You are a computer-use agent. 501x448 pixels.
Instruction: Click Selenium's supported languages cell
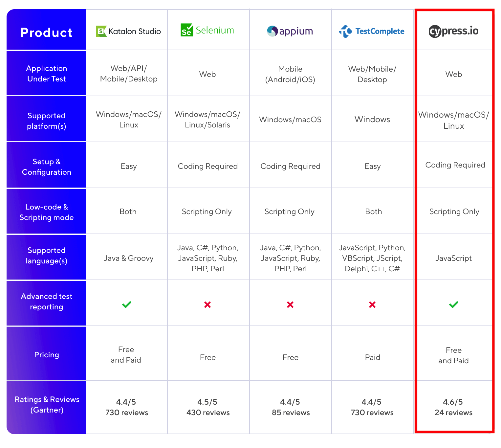(x=208, y=258)
